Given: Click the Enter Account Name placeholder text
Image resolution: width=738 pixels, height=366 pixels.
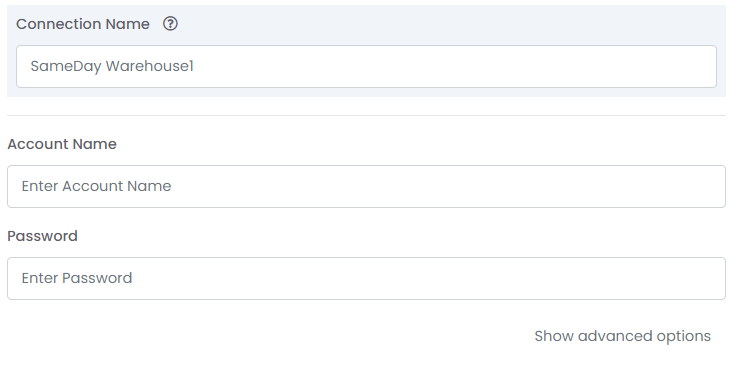Looking at the screenshot, I should [96, 186].
